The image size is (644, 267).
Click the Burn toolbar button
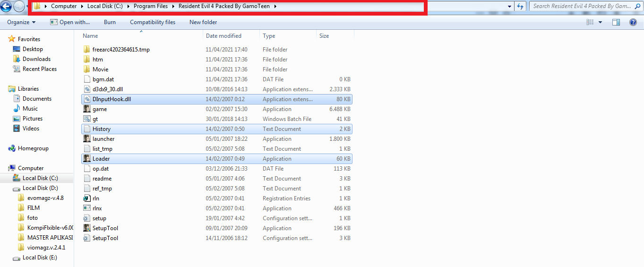(x=110, y=22)
